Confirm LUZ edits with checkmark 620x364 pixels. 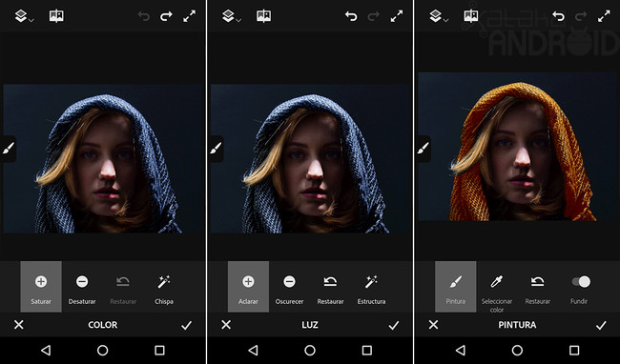(x=393, y=325)
